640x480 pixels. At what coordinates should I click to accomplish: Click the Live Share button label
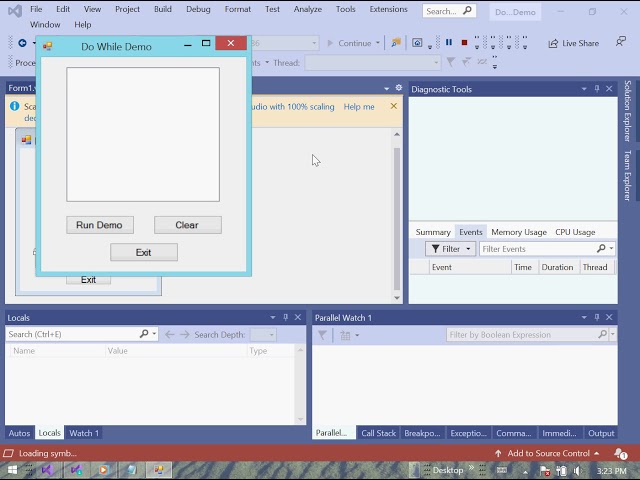pos(580,43)
